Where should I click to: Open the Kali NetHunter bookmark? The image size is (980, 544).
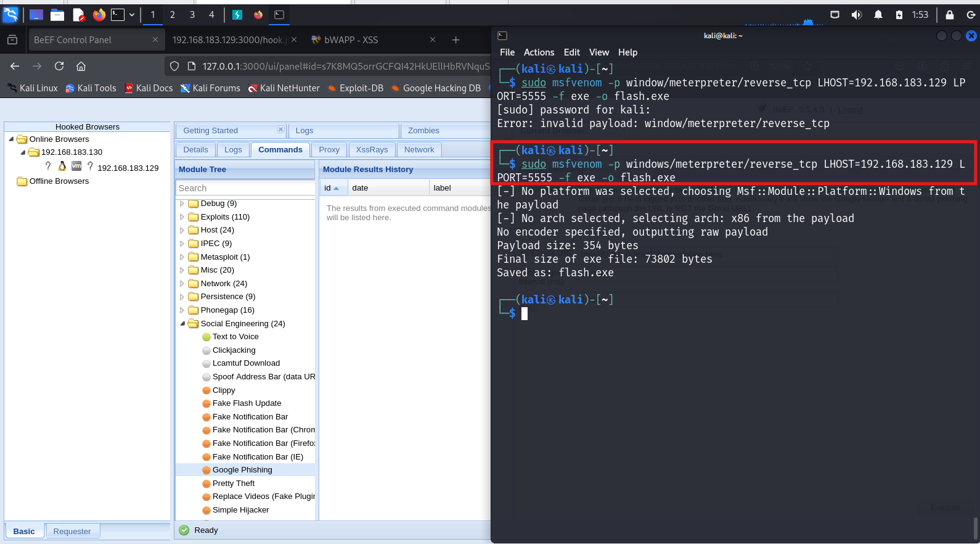coord(284,88)
